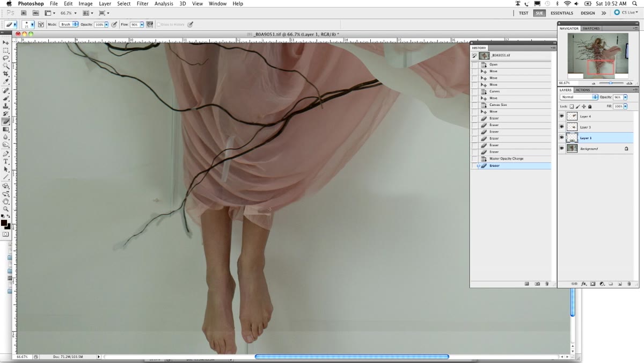644x363 pixels.
Task: Open the brush preset picker arrow
Action: 32,25
